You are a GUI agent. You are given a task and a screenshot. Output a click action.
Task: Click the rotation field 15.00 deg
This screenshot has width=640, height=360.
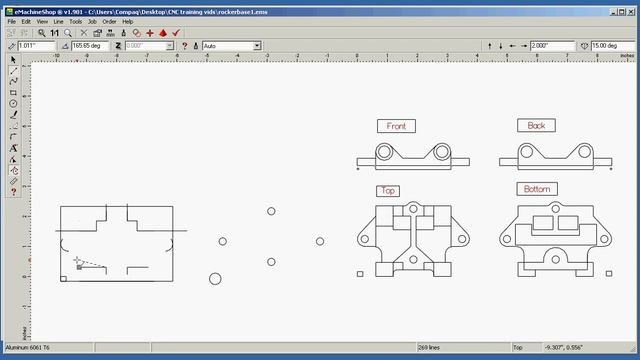pyautogui.click(x=613, y=46)
